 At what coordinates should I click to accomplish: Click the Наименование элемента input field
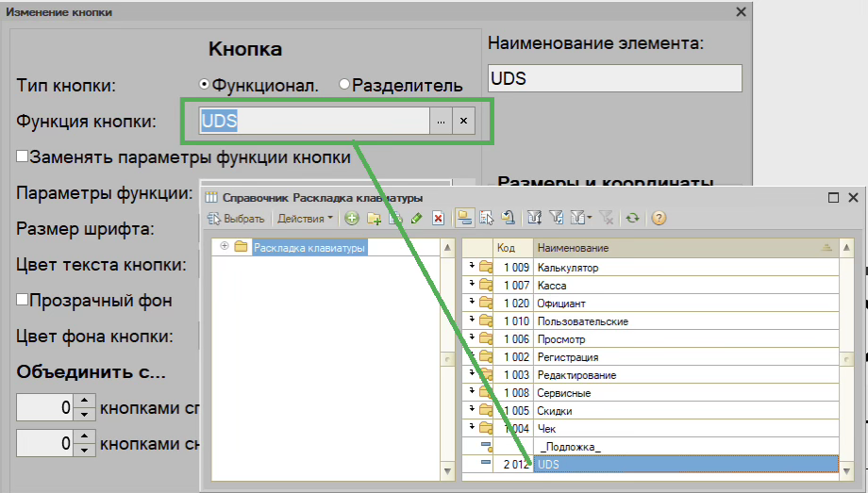click(x=614, y=78)
